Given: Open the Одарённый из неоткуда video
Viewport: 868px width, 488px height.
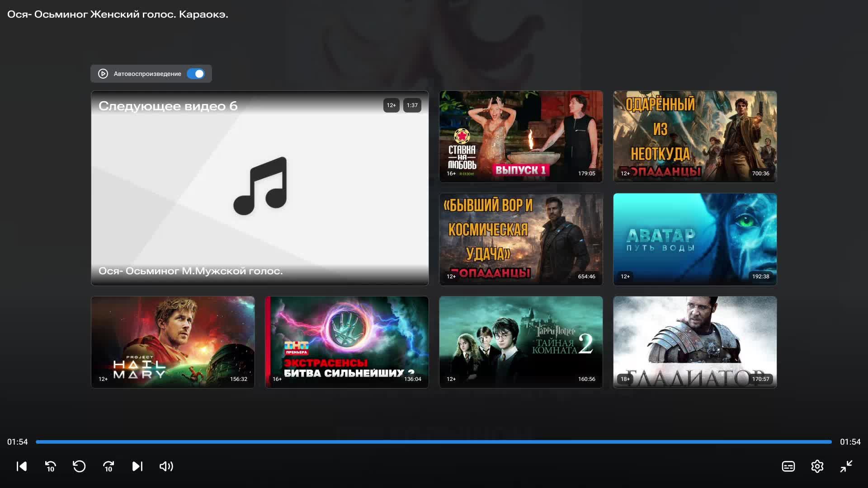Looking at the screenshot, I should pyautogui.click(x=695, y=136).
